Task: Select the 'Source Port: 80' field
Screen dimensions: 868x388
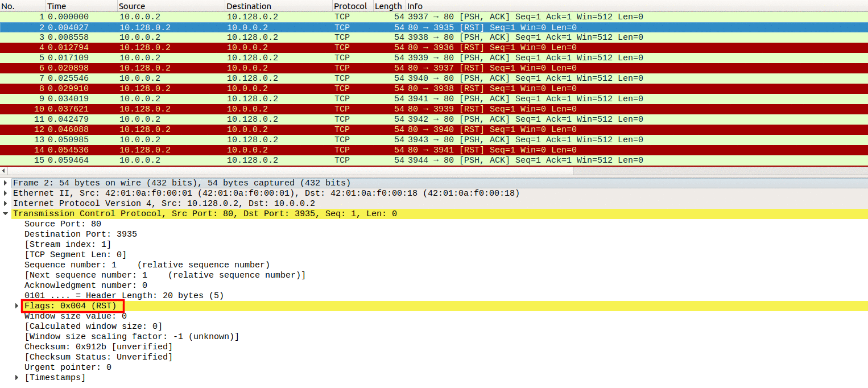Action: pyautogui.click(x=63, y=224)
